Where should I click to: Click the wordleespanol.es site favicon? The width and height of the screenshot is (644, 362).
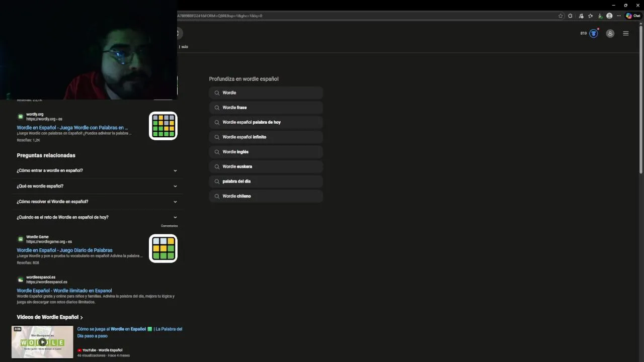pos(21,279)
